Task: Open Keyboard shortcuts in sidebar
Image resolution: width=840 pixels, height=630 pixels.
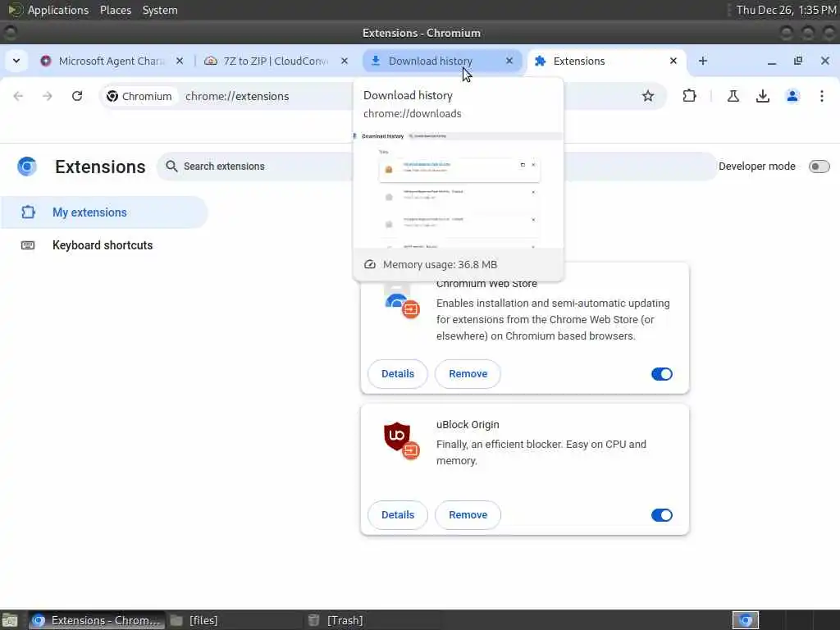Action: [x=104, y=245]
